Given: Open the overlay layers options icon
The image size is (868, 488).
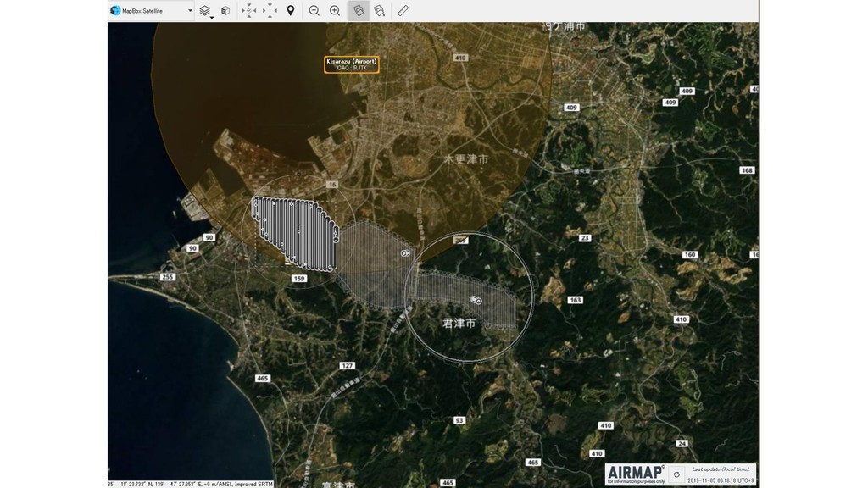Looking at the screenshot, I should tap(379, 10).
